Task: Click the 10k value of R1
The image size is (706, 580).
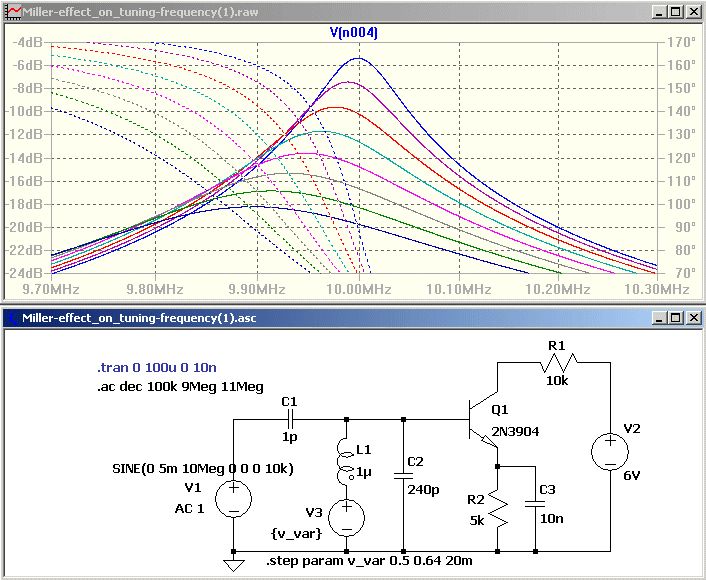Action: 557,381
